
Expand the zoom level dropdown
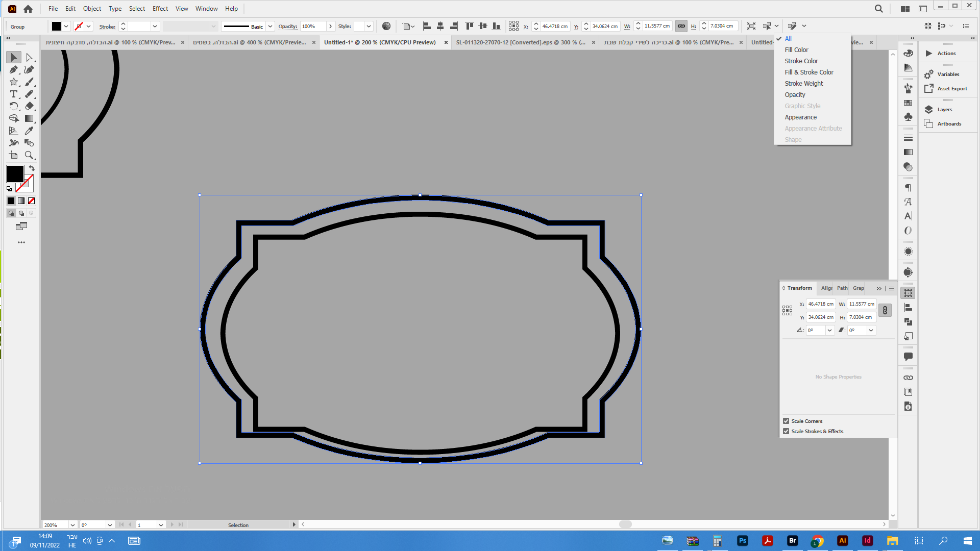coord(72,524)
